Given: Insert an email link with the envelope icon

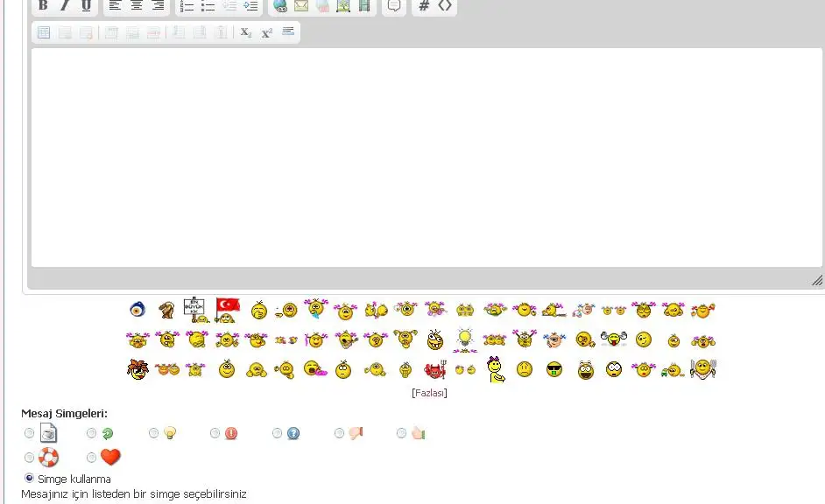Looking at the screenshot, I should coord(300,6).
